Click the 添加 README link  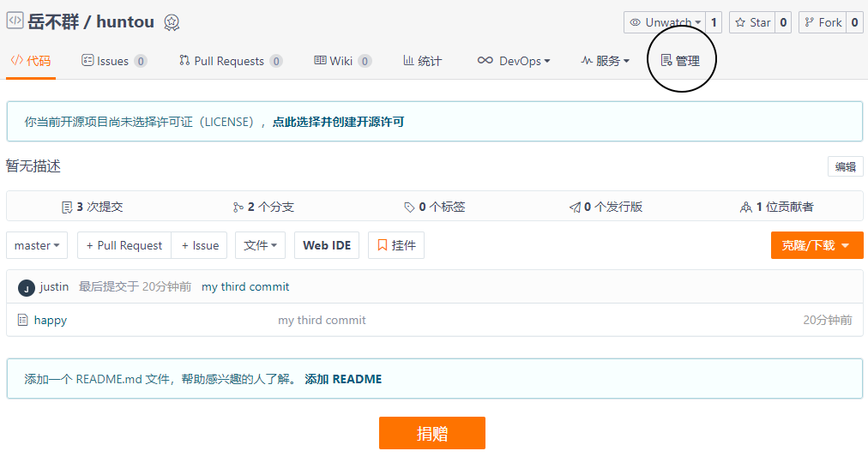[343, 379]
